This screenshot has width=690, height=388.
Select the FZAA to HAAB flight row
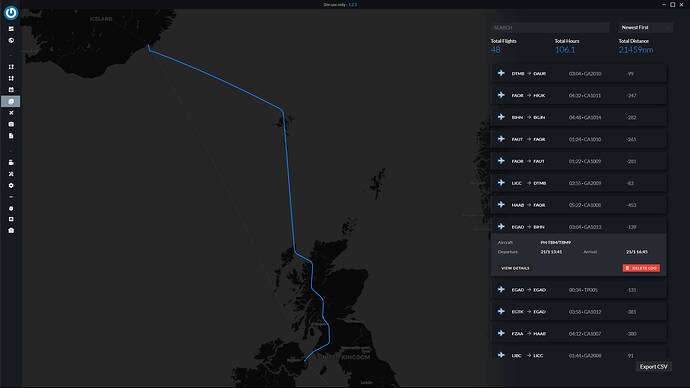(579, 333)
